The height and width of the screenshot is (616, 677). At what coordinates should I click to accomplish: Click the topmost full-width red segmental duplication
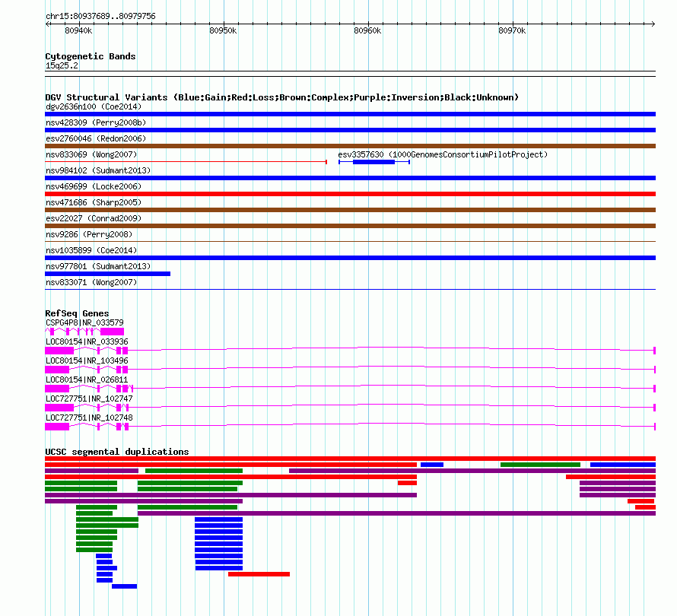pos(350,459)
